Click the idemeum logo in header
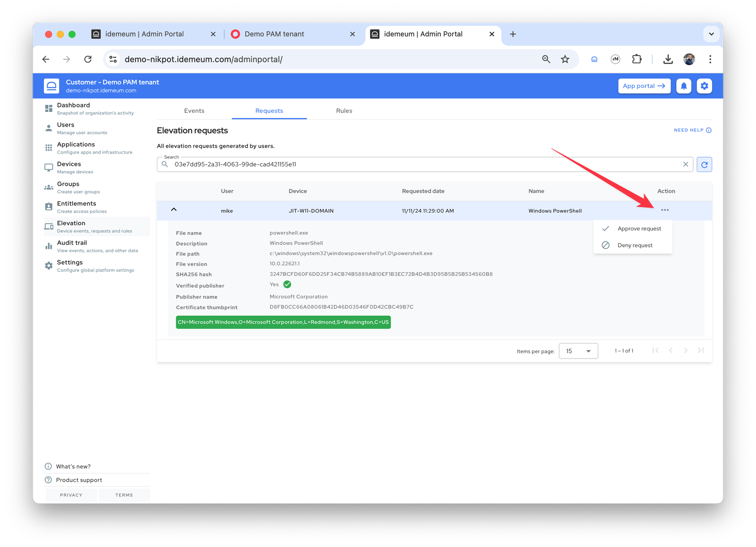Screen dimensions: 756x547 52,86
